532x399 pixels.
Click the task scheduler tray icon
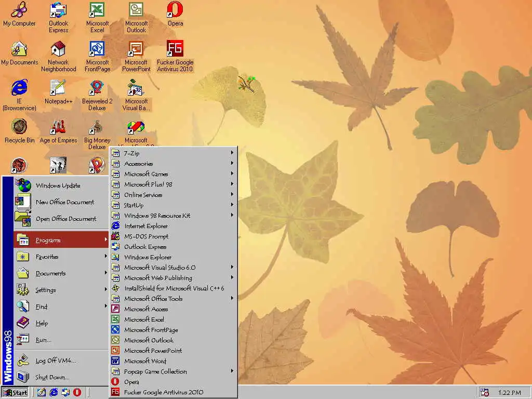(x=485, y=393)
